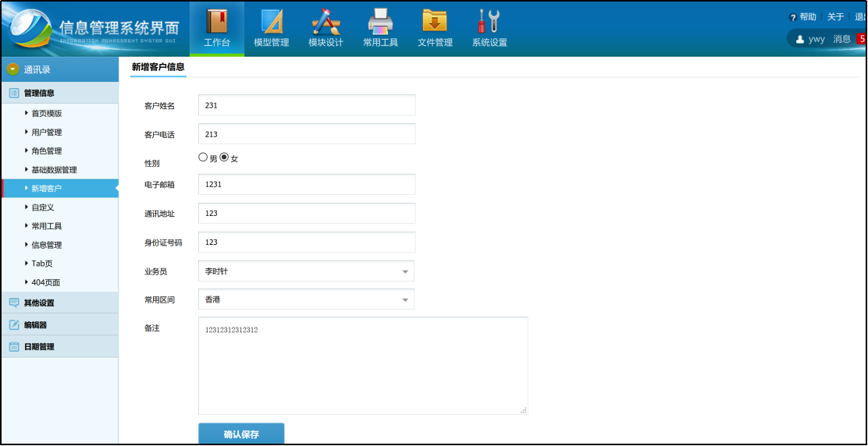
Task: Click the 编辑器 pencil icon
Action: [x=14, y=325]
